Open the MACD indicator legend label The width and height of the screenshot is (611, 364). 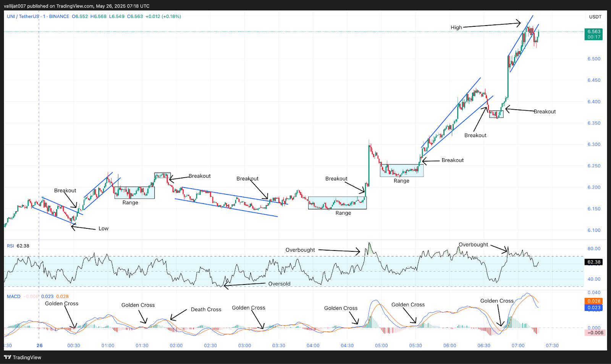(x=13, y=296)
